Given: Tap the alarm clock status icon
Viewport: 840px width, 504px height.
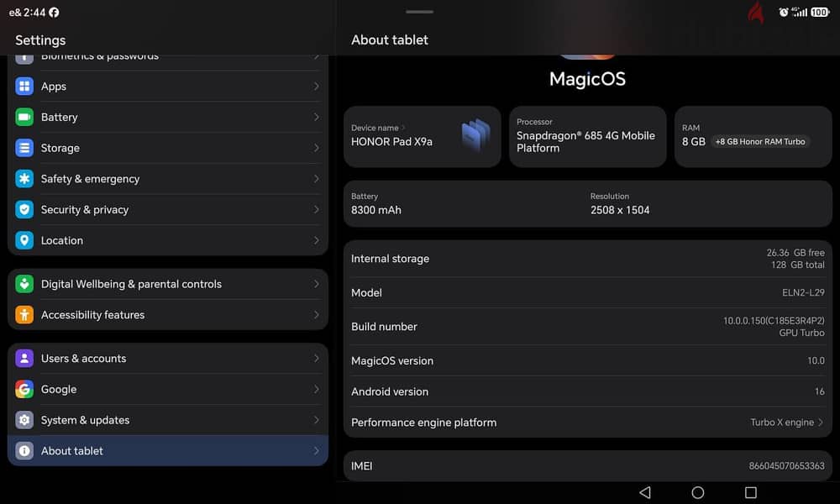Looking at the screenshot, I should click(783, 12).
